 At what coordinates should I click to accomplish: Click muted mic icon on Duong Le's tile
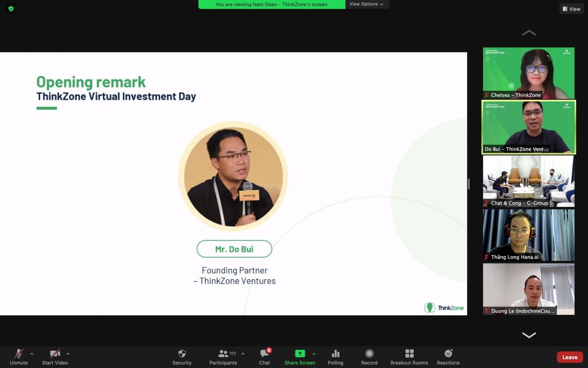(487, 311)
